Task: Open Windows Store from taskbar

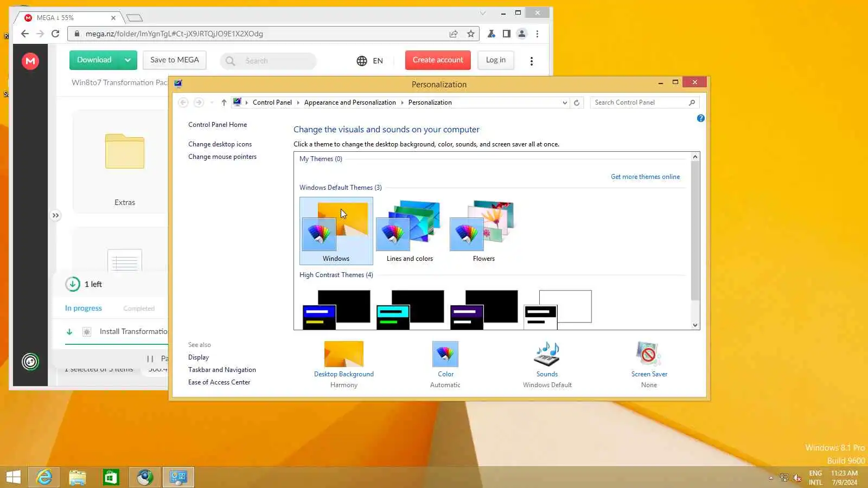Action: point(111,477)
